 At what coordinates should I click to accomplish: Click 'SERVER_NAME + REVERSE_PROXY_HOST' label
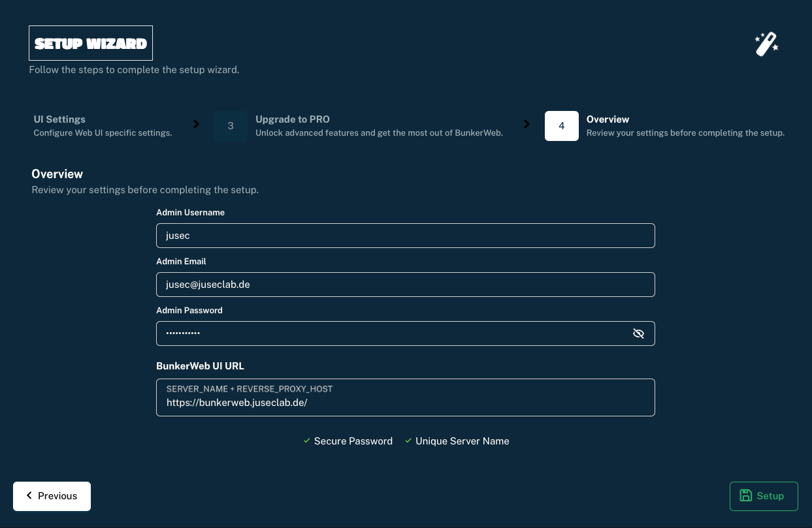pyautogui.click(x=250, y=389)
